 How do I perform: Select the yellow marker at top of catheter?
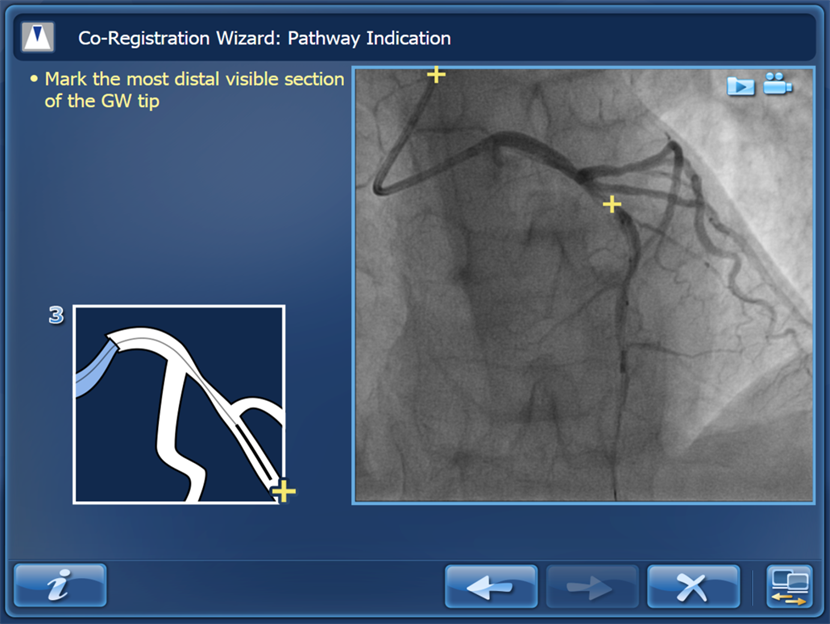point(436,75)
